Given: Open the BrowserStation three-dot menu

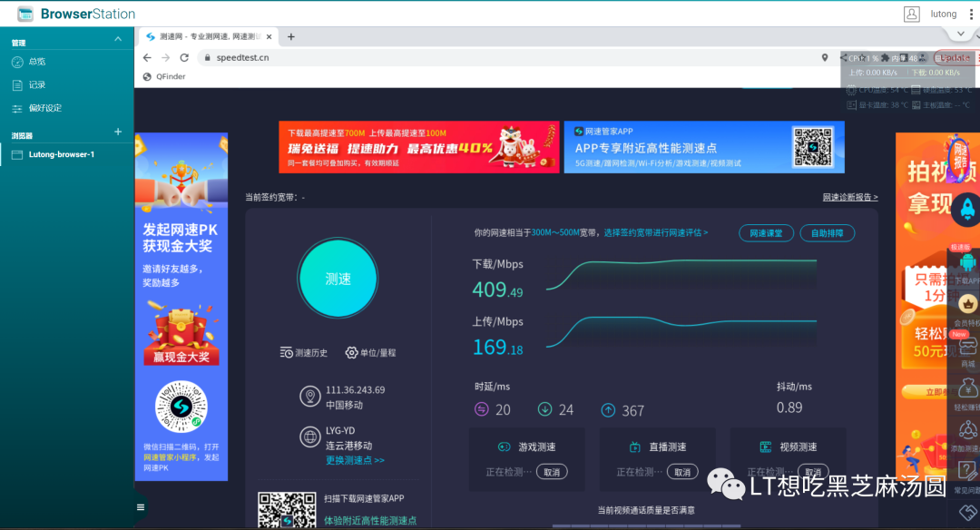Looking at the screenshot, I should (x=971, y=14).
